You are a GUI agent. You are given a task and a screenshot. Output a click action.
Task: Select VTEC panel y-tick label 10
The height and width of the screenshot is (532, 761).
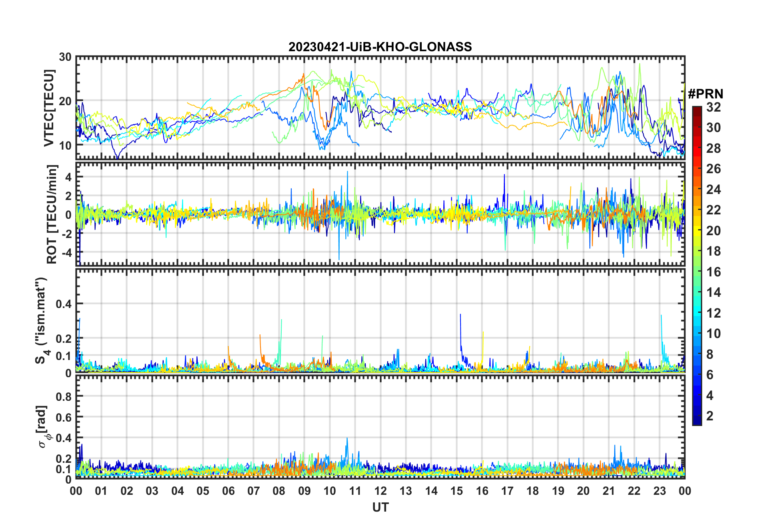coord(65,145)
